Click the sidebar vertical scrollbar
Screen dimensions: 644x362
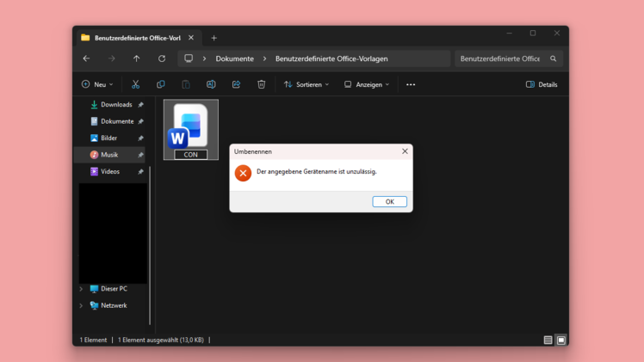150,245
